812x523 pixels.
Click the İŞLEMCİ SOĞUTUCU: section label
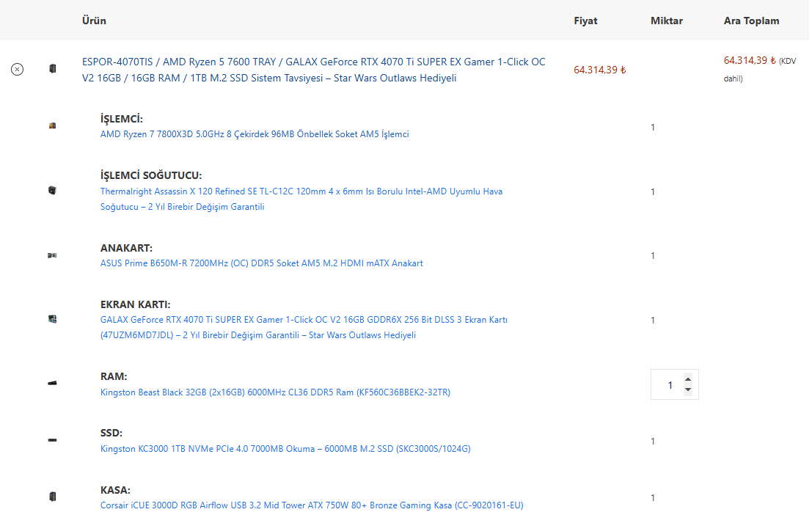(x=151, y=175)
